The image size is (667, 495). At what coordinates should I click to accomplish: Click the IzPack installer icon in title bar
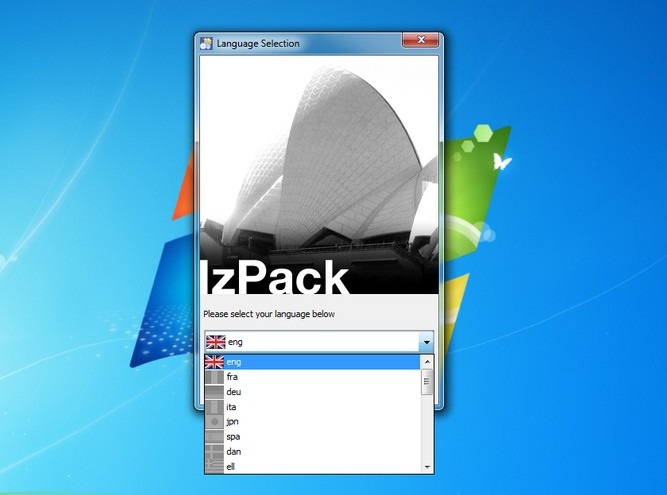point(206,43)
